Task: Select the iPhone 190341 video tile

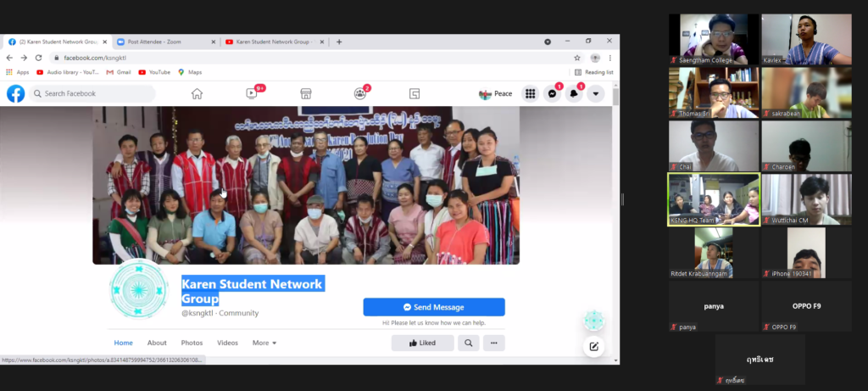Action: pos(807,253)
